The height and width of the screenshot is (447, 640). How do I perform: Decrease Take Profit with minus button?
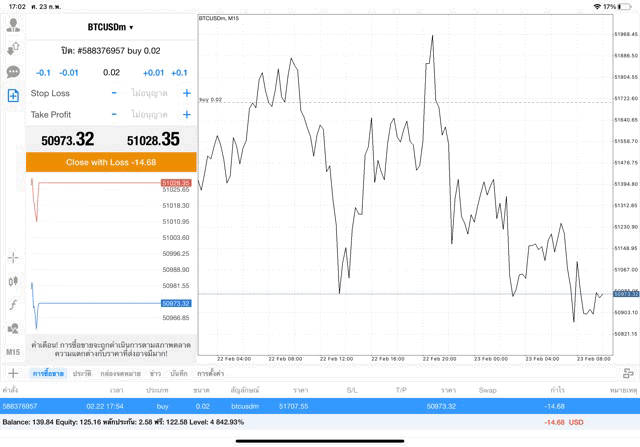pyautogui.click(x=114, y=114)
